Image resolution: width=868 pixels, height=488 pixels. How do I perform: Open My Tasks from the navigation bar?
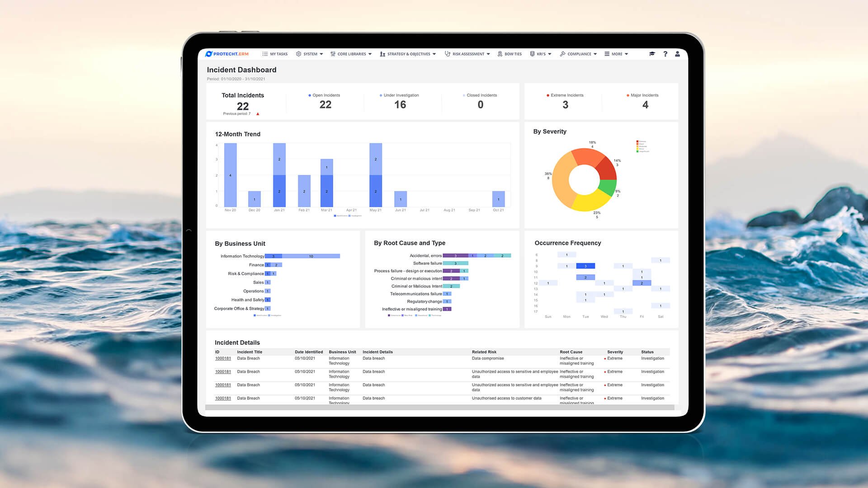tap(274, 54)
